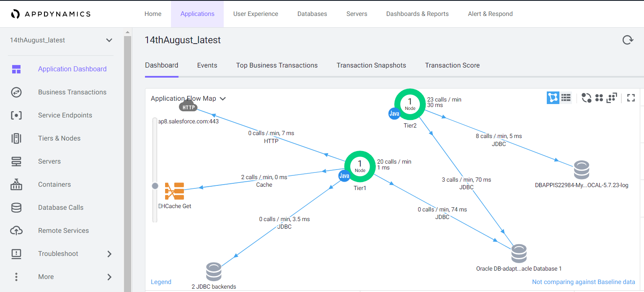Switch to the Transaction Snapshots tab
The image size is (644, 292).
point(371,65)
